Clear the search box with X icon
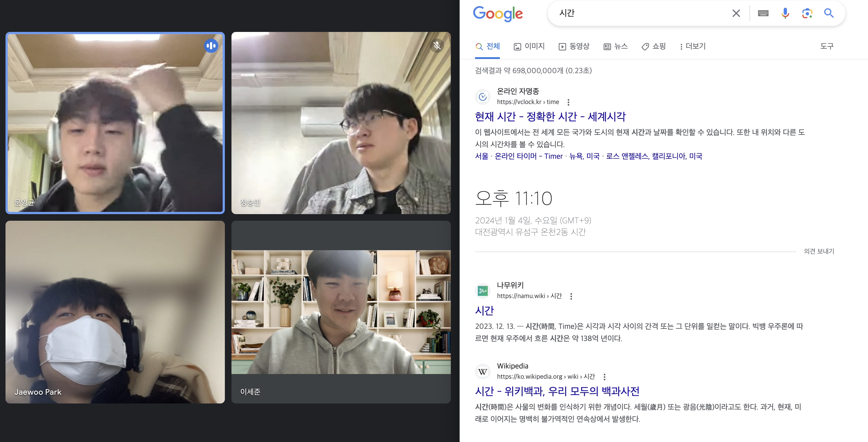 [x=736, y=13]
